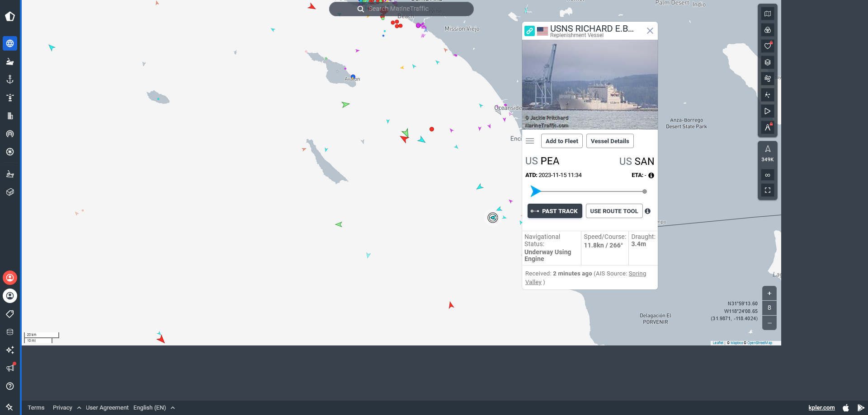Expand the English (EN) language selector

pyautogui.click(x=154, y=407)
